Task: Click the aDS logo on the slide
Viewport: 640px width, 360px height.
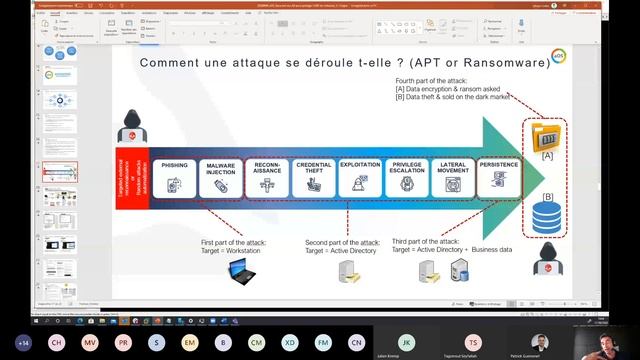Action: (558, 56)
